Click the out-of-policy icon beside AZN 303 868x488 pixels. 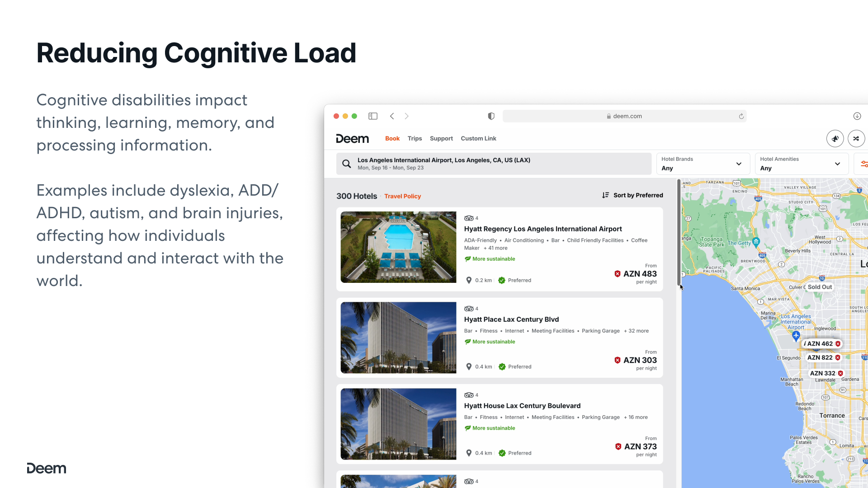click(x=618, y=360)
